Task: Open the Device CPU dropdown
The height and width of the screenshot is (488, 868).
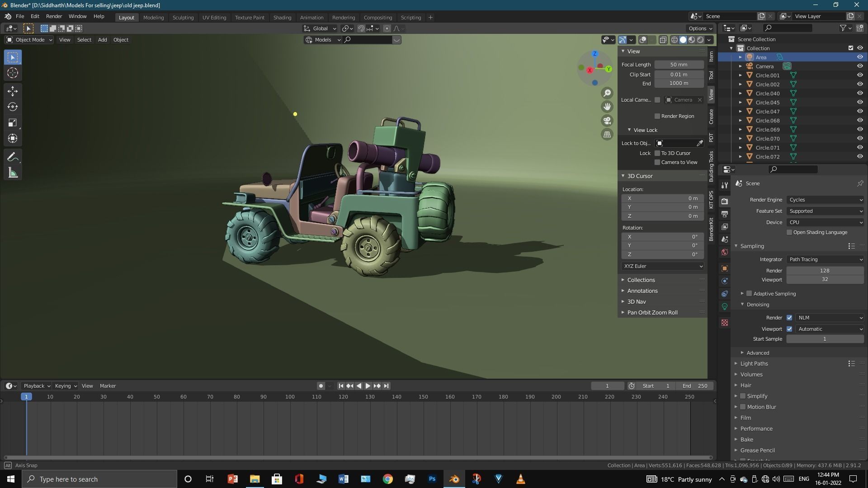Action: (x=825, y=222)
